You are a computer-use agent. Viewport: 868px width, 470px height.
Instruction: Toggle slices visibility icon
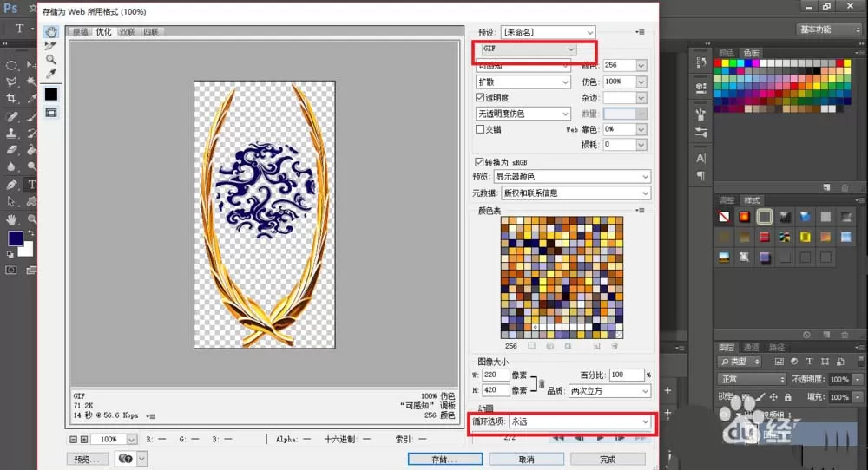[x=51, y=113]
